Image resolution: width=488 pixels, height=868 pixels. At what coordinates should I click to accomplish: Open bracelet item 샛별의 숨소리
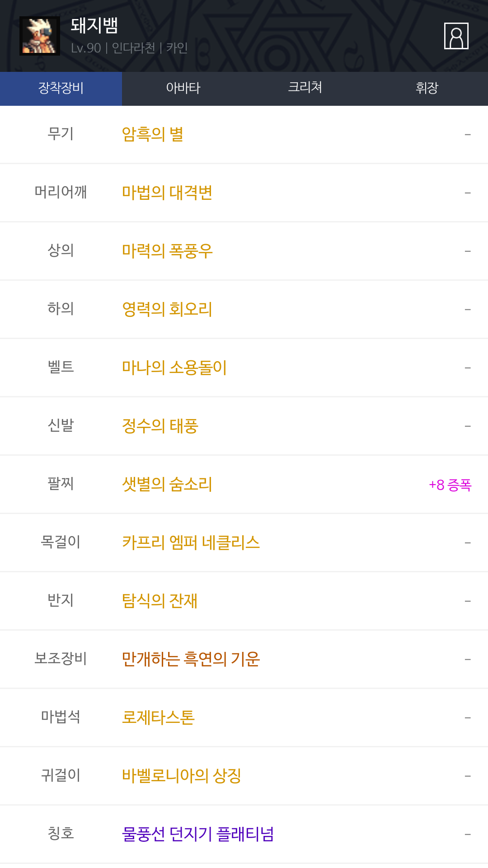pyautogui.click(x=167, y=484)
